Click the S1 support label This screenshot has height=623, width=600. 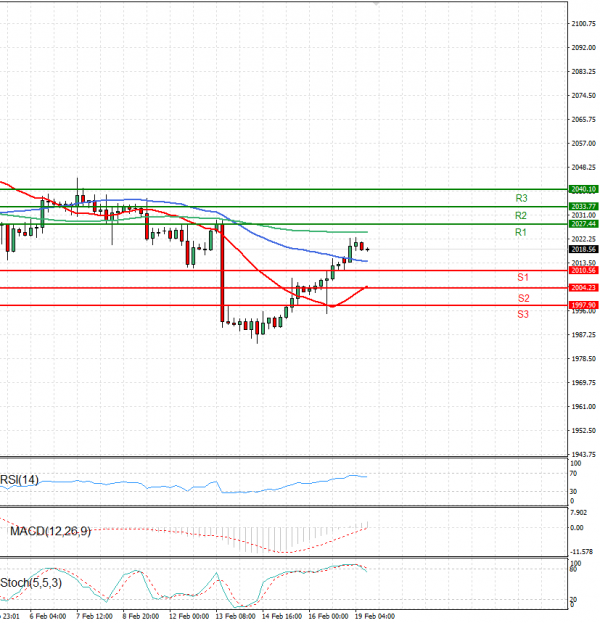pos(523,277)
